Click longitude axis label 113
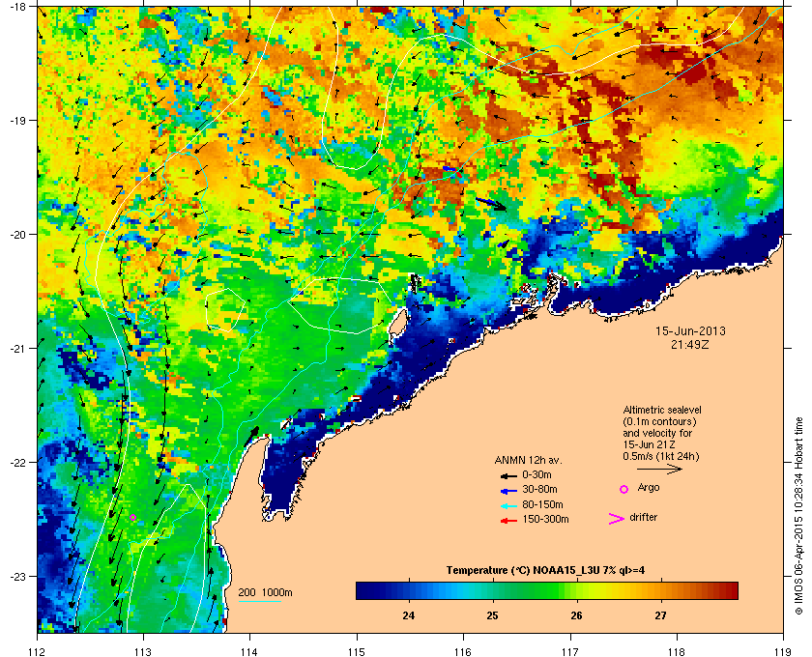Image resolution: width=812 pixels, height=657 pixels. 143,652
